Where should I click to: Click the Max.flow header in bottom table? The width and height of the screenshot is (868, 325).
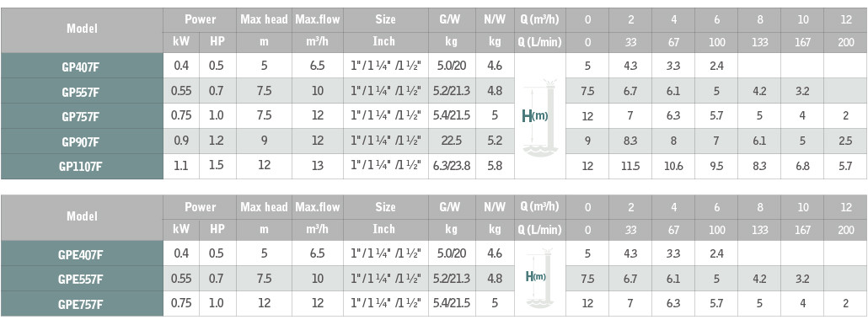click(317, 207)
